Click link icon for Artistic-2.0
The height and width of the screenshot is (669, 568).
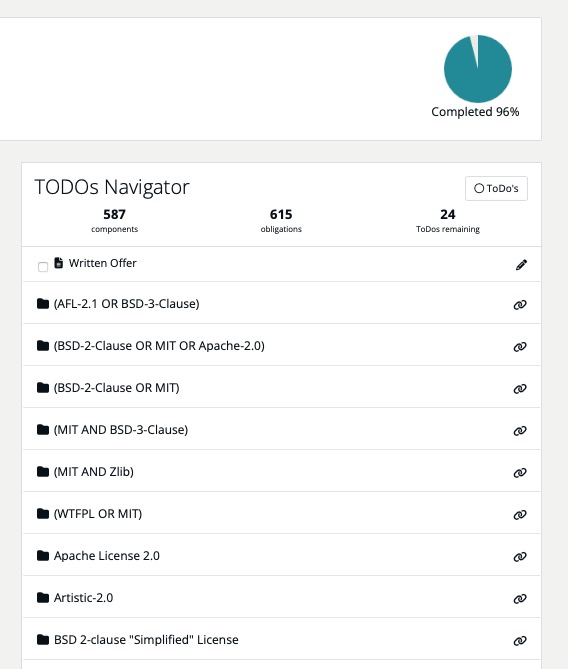click(520, 599)
